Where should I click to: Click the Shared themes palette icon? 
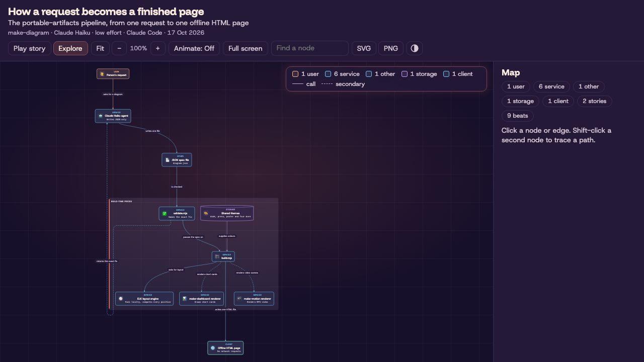(x=206, y=213)
